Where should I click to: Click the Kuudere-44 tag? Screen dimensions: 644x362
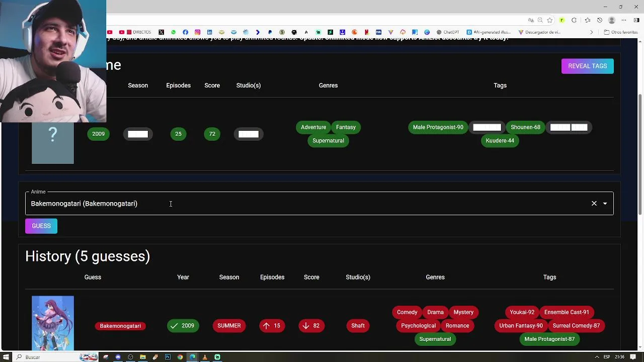(500, 141)
